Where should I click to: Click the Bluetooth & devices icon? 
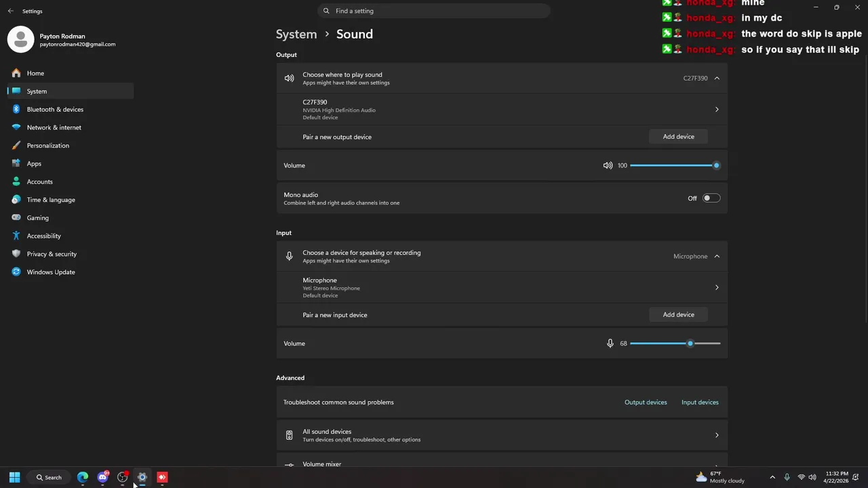click(16, 109)
